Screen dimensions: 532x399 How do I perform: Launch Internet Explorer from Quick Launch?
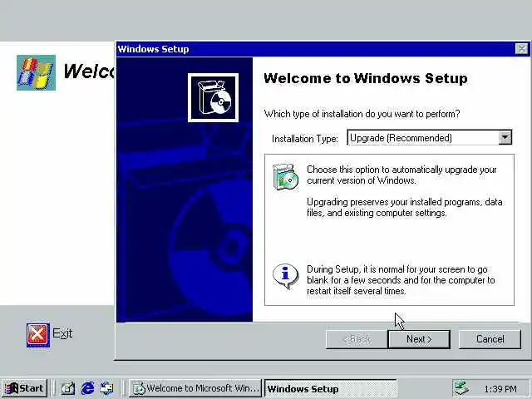[87, 388]
